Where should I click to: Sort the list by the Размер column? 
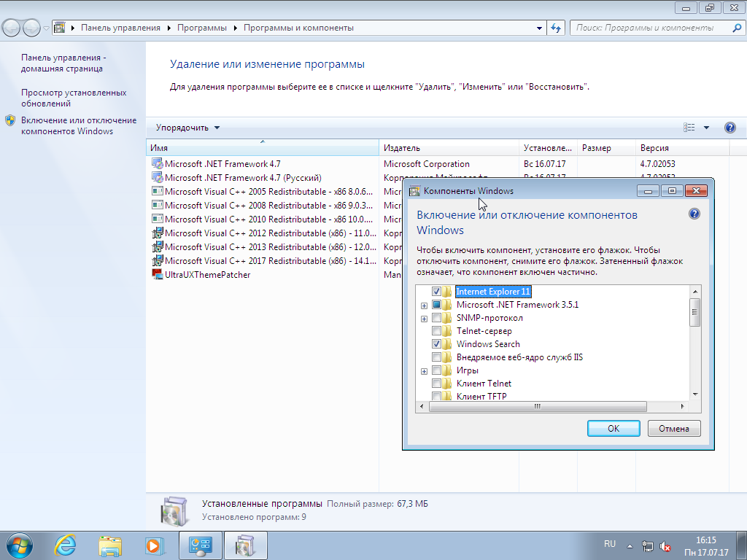[606, 147]
